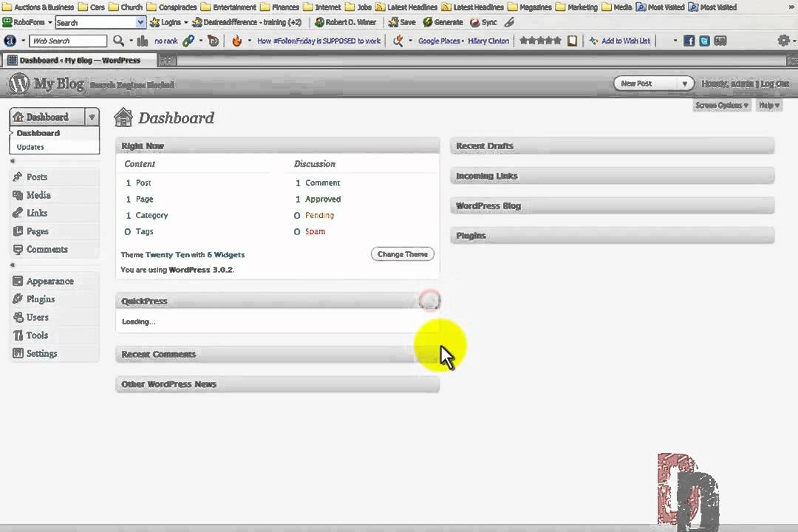Expand the Other WordPress News widget header
The height and width of the screenshot is (532, 798).
[x=277, y=384]
